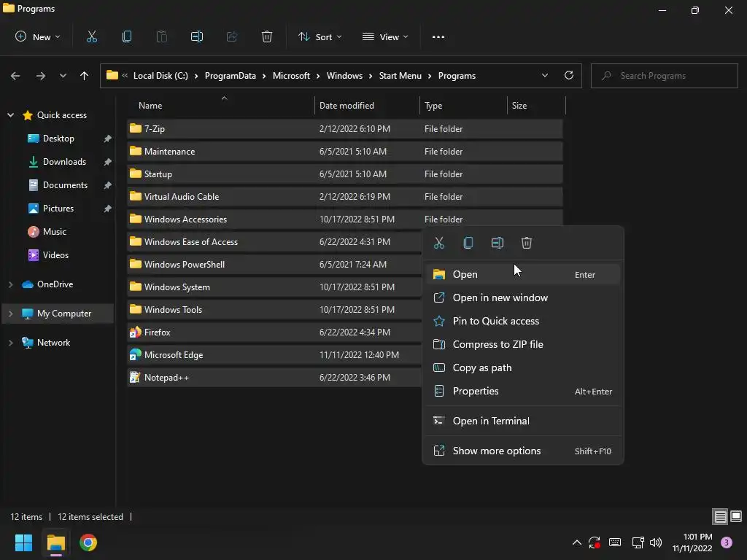Switch to large thumbnails view icon

[736, 516]
